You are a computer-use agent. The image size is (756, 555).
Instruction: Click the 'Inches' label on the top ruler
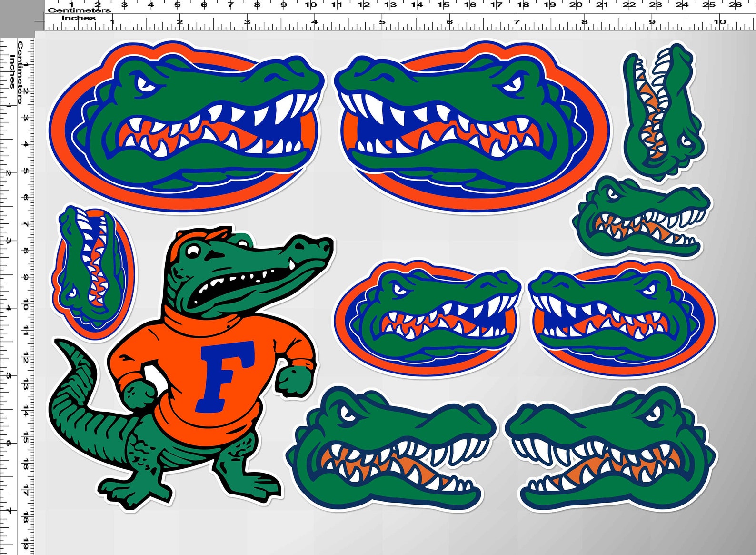(x=79, y=18)
